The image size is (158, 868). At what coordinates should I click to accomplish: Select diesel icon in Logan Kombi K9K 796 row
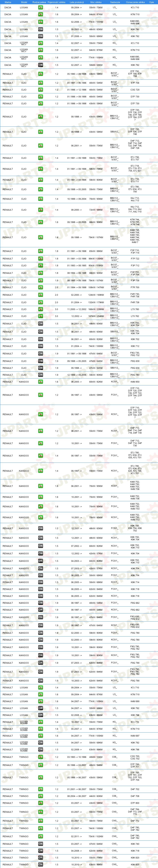tap(40, 749)
